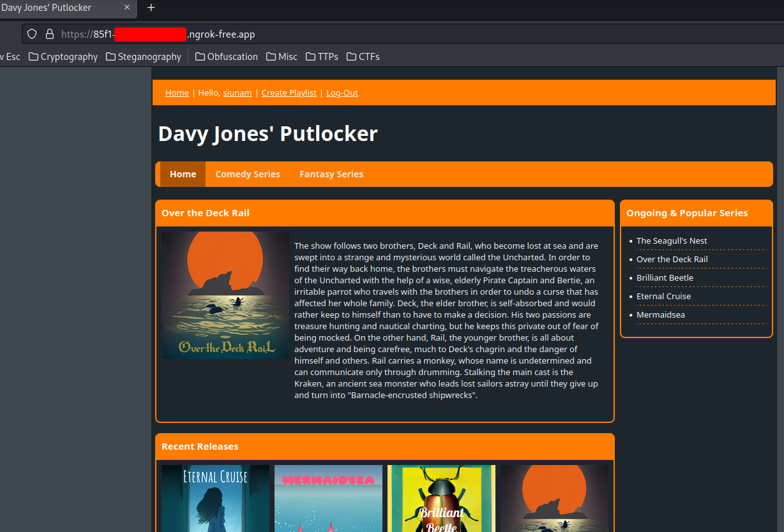Screen dimensions: 784x532
Task: Click the Ongoing & Popular Series heading
Action: [x=687, y=213]
